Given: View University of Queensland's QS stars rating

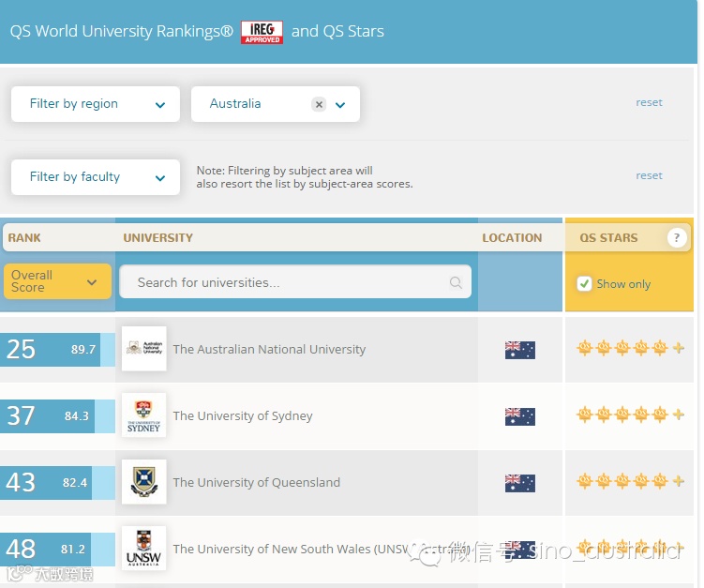Looking at the screenshot, I should pyautogui.click(x=630, y=481).
